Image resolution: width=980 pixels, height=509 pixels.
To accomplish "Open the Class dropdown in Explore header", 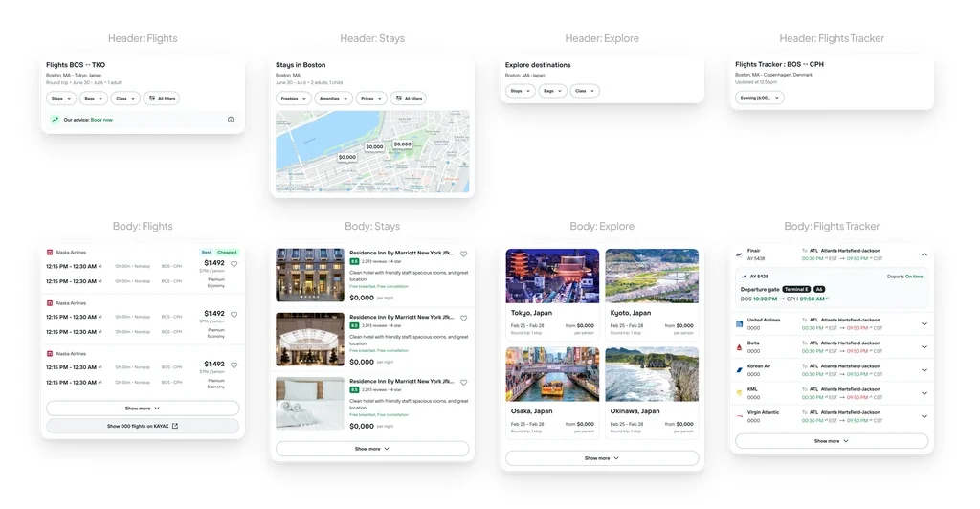I will [585, 91].
